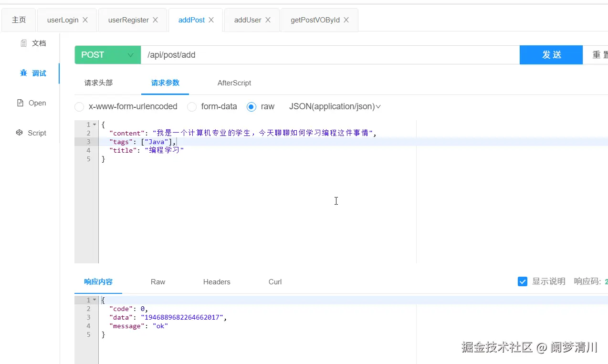
Task: Select raw radio option
Action: [252, 107]
